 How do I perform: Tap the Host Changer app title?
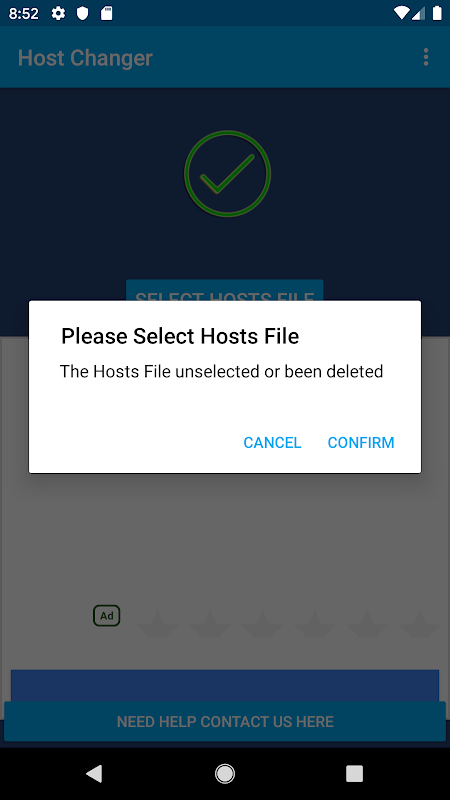tap(85, 58)
